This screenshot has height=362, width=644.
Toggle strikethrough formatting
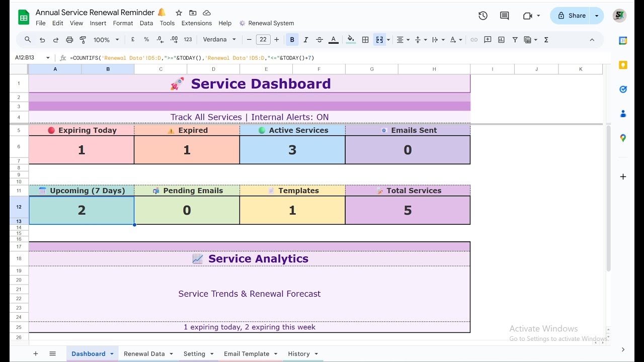point(319,40)
